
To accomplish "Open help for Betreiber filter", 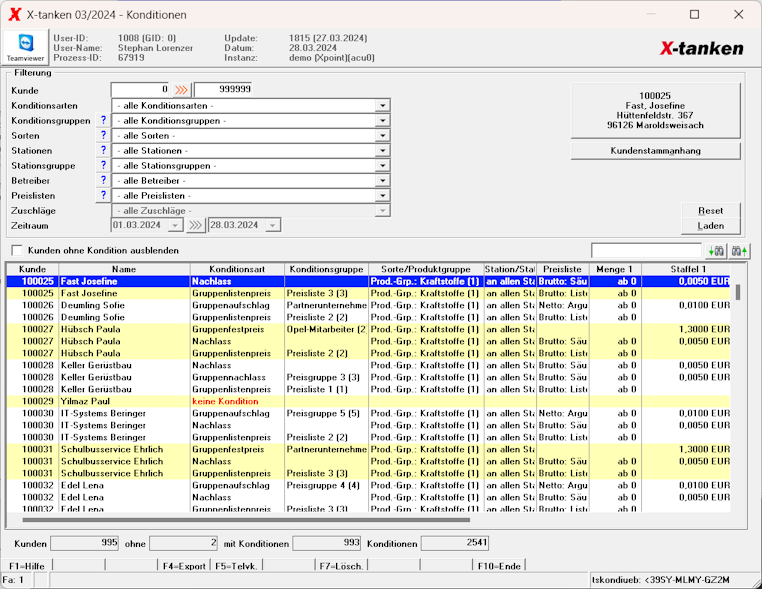I will pos(103,181).
